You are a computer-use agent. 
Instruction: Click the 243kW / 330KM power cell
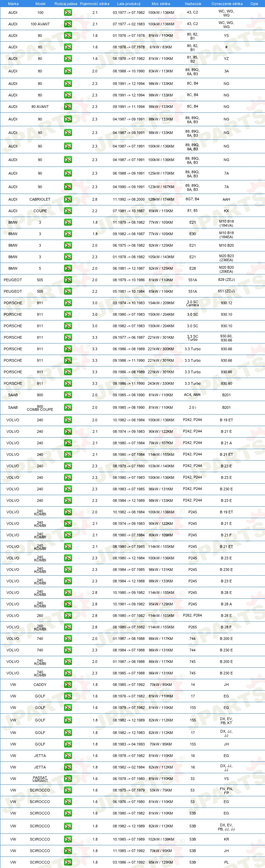pyautogui.click(x=161, y=383)
